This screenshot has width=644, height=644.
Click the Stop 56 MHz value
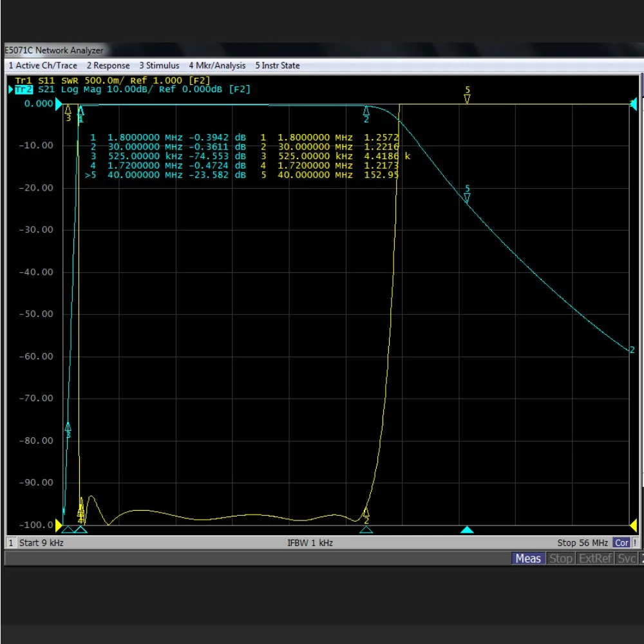click(582, 543)
